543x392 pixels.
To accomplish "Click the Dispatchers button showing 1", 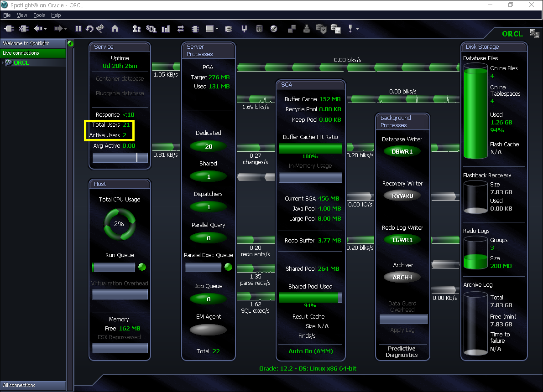I will click(209, 207).
